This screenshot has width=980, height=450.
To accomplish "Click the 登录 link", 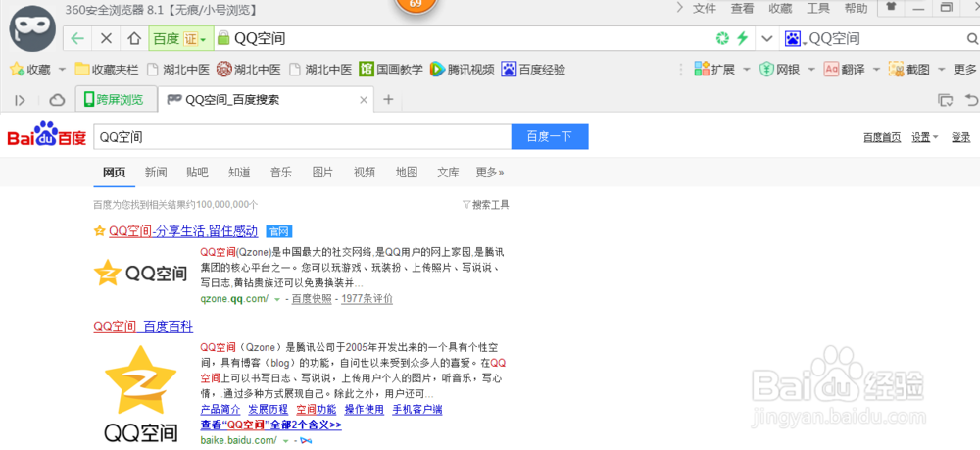I will click(x=960, y=137).
